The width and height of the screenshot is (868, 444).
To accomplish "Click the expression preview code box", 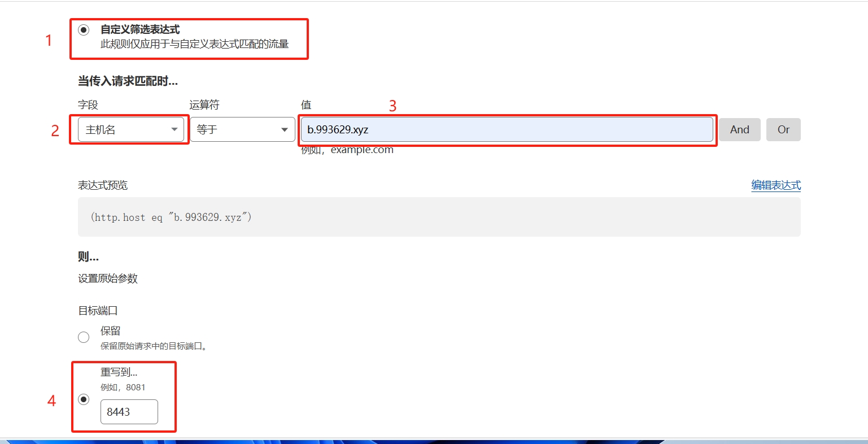I will [x=439, y=217].
